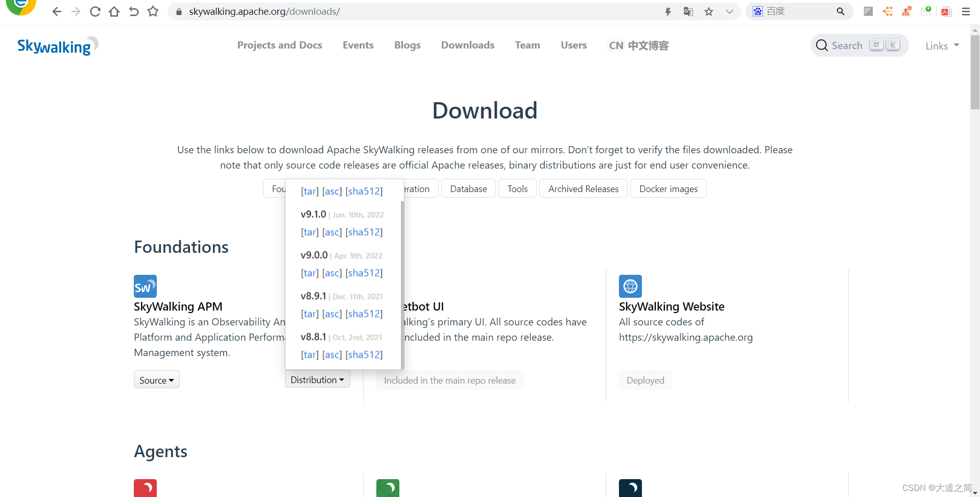Click the SkyWalking logo

(58, 45)
